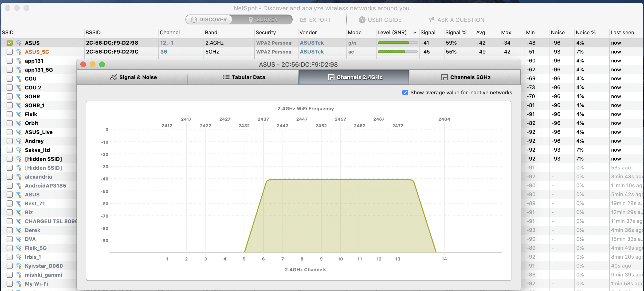Click the ASUS Level SNR signal bar
Image resolution: width=644 pixels, height=291 pixels.
pyautogui.click(x=397, y=43)
